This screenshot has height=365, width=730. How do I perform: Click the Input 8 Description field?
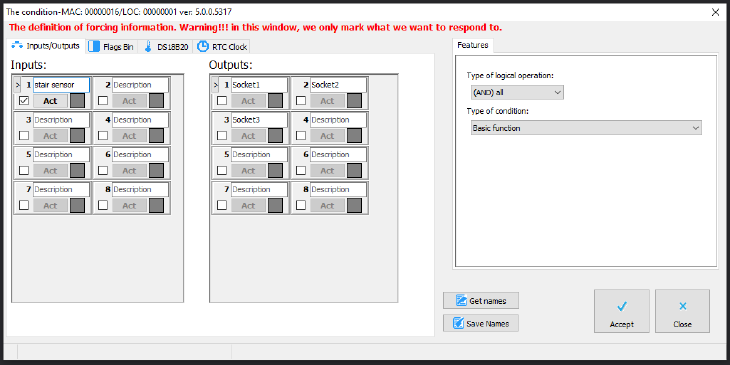140,189
